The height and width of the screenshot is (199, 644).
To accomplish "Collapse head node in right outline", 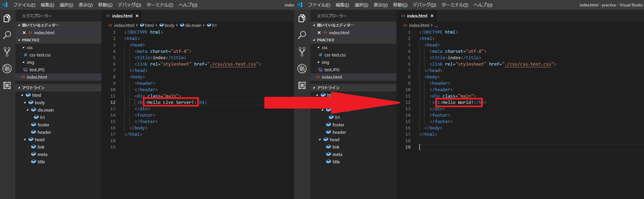I will [x=320, y=140].
